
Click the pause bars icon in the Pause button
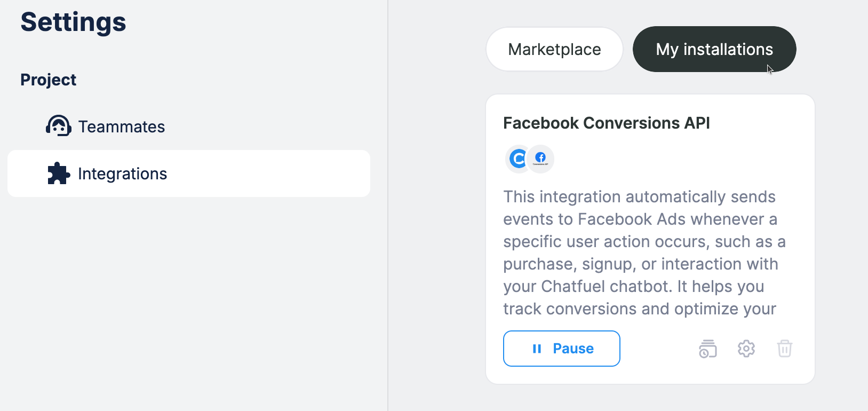click(537, 349)
